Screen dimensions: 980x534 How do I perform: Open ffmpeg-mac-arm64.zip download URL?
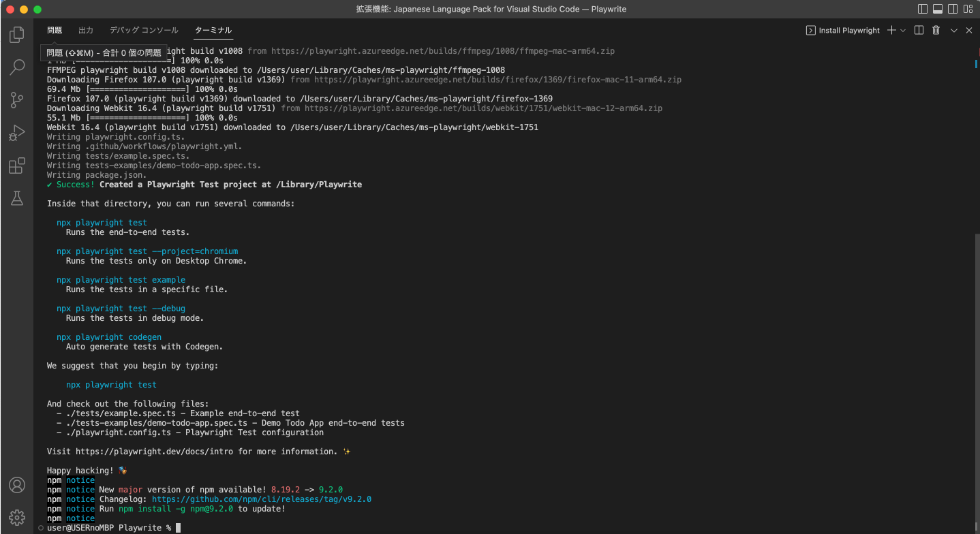[443, 51]
